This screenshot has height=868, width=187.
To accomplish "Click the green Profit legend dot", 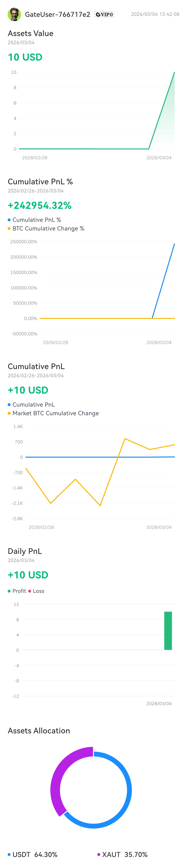I will pyautogui.click(x=9, y=591).
